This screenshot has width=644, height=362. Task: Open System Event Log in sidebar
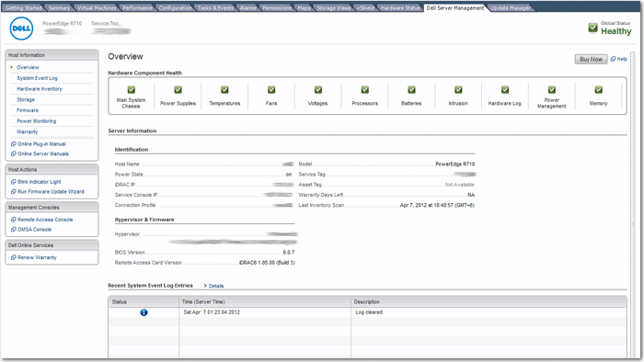37,78
